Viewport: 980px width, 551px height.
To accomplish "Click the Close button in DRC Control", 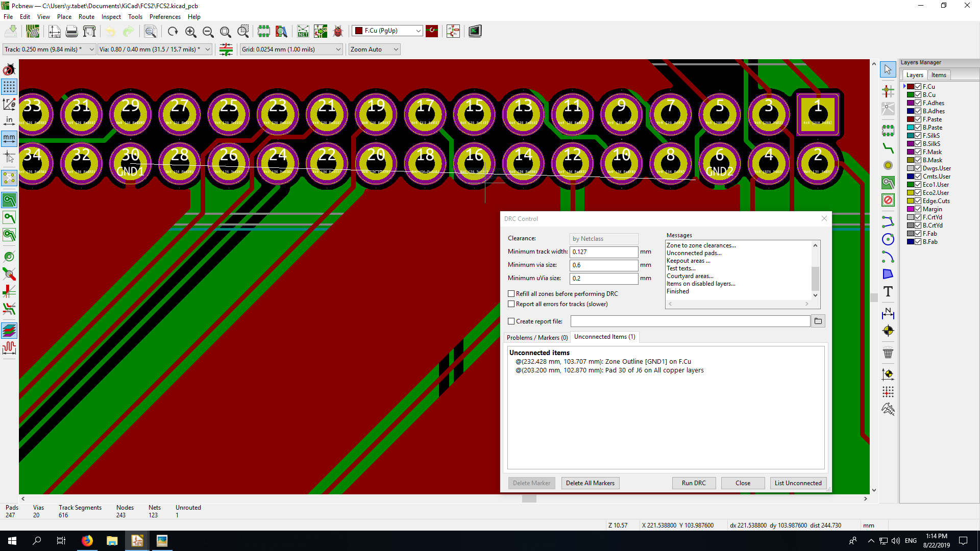I will [743, 483].
